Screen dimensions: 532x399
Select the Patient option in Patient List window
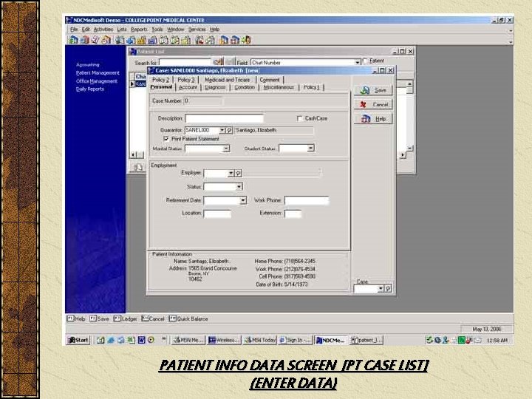[365, 61]
